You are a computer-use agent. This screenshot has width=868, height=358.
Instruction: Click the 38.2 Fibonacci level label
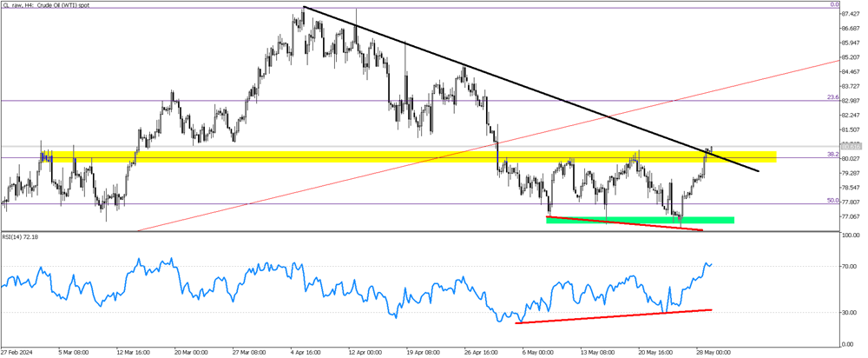click(833, 155)
